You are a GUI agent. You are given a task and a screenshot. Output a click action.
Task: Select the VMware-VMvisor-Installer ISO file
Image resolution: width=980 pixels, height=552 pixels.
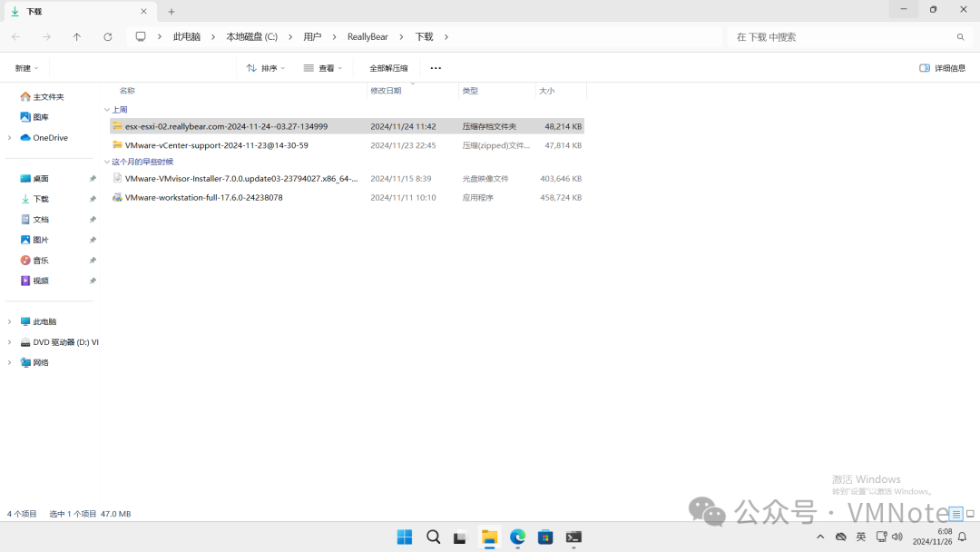point(347,178)
